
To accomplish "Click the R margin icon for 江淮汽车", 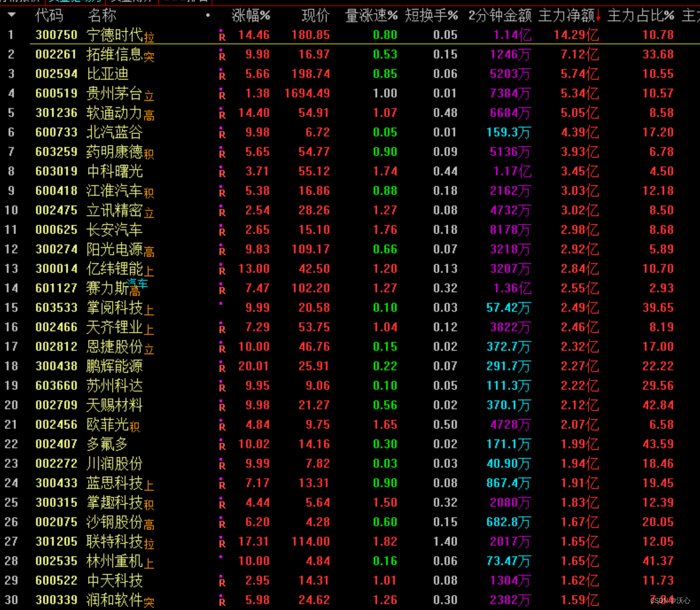I will 222,192.
